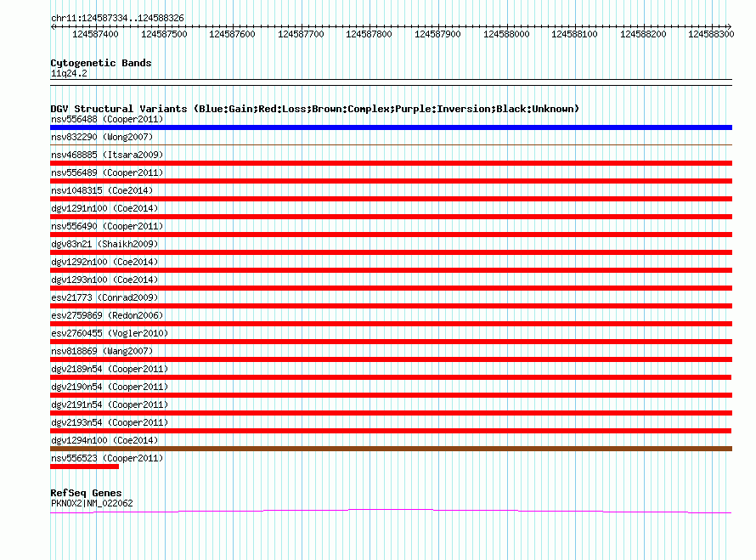Select dgv2190n54 (Cooper2011) label

(110, 387)
